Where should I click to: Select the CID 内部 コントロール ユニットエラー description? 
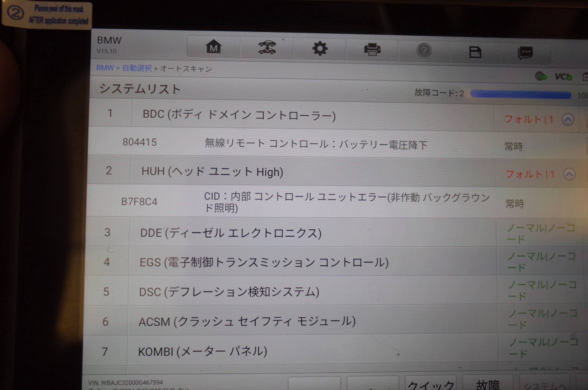point(347,202)
